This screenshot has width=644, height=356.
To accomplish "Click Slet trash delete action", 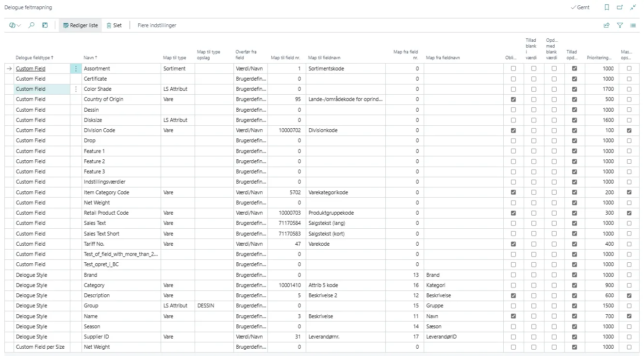I will [x=114, y=25].
